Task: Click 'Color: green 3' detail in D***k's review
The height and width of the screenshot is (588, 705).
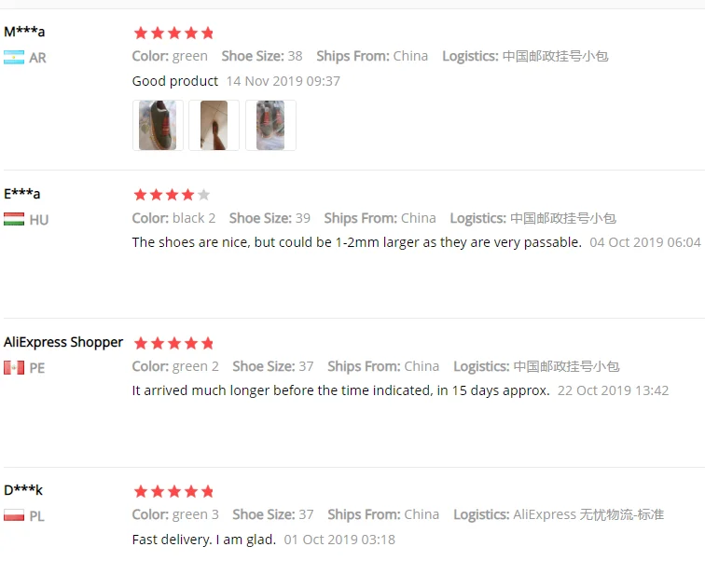Action: click(175, 514)
